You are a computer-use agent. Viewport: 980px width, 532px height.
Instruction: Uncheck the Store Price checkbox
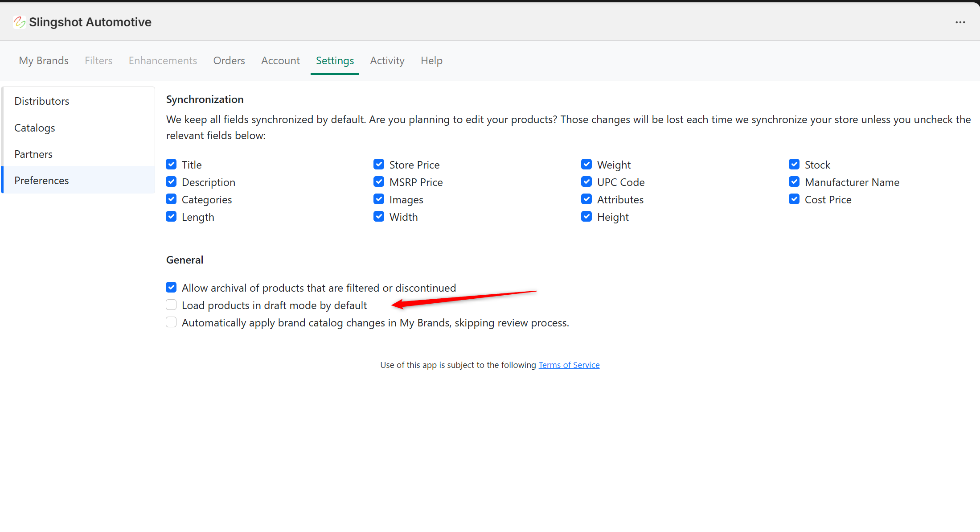(x=379, y=165)
